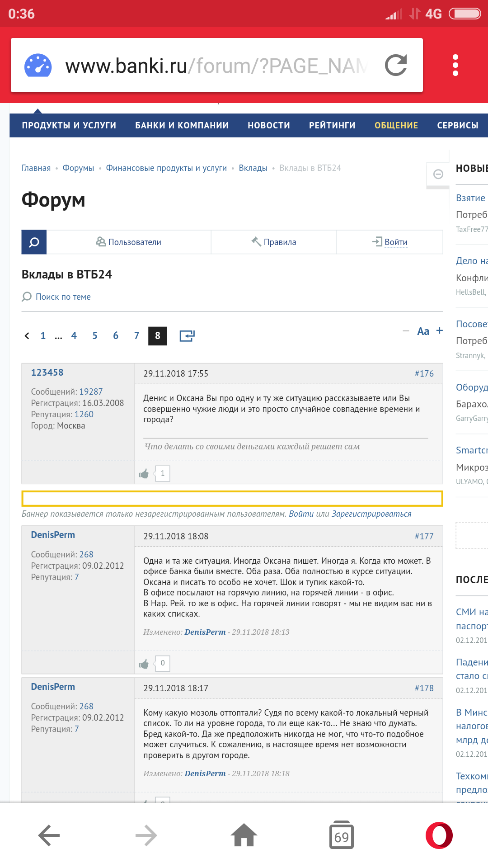488x868 pixels.
Task: Open ПРОДУКТЫ И УСЛУГИ menu
Action: [x=69, y=125]
